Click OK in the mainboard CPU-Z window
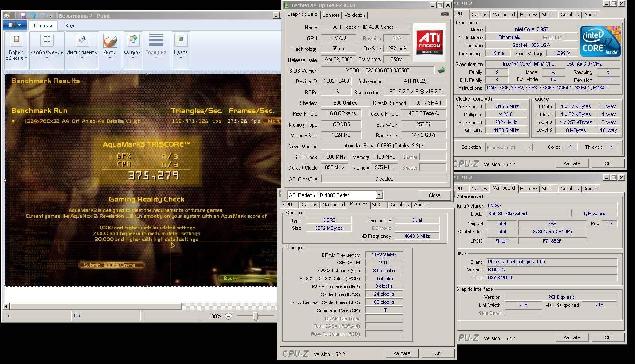 coord(607,337)
